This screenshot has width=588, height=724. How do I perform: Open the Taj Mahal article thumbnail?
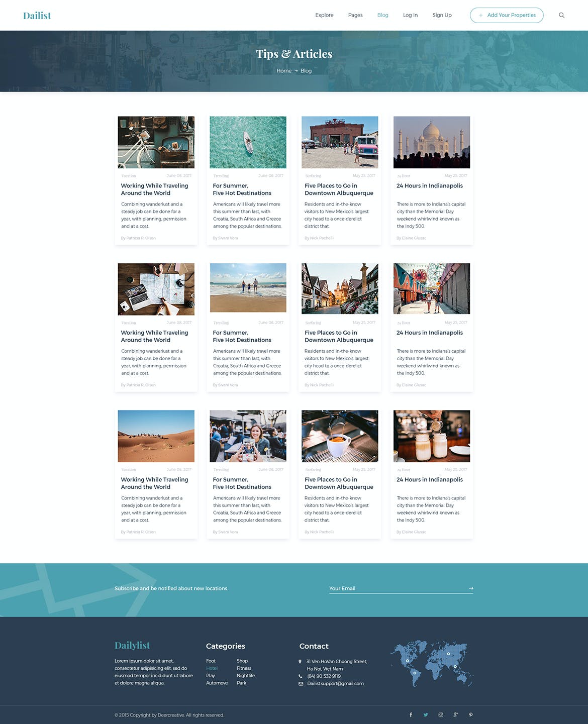click(x=432, y=142)
